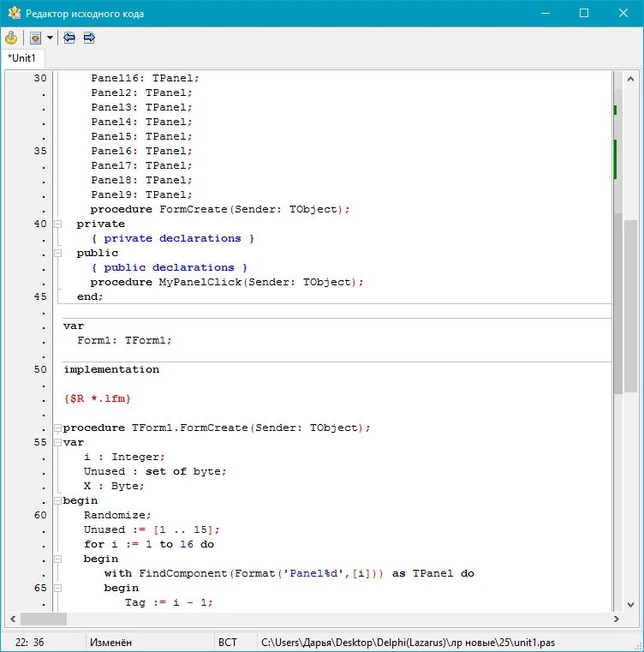Collapse the TForm1.FormCreate procedure fold
Viewport: 644px width, 652px height.
[58, 428]
